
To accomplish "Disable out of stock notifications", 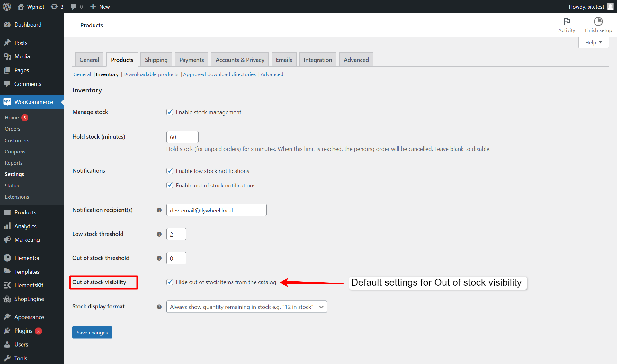I will [x=170, y=185].
